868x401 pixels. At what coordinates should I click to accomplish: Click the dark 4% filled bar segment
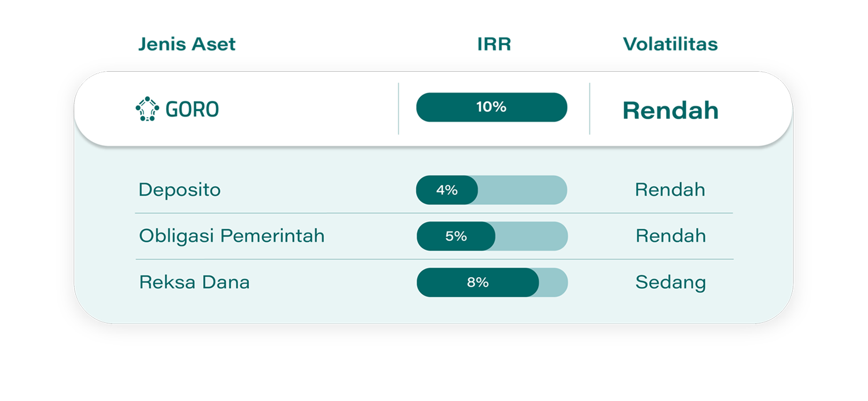447,190
